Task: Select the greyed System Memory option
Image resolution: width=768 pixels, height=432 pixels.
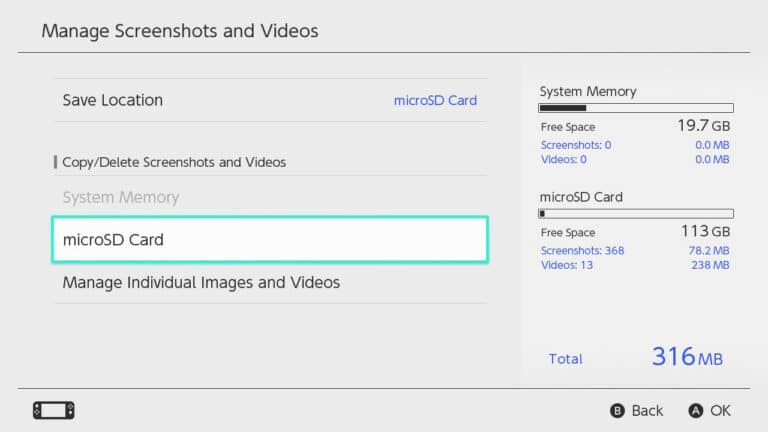Action: coord(270,197)
